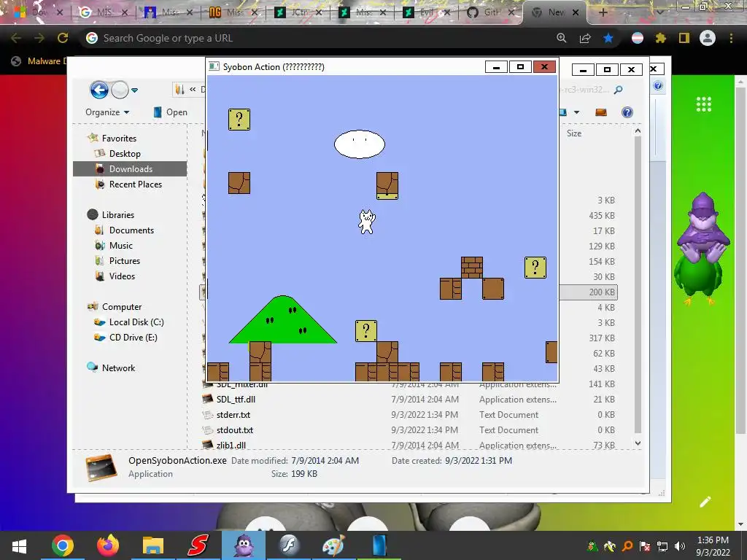The height and width of the screenshot is (560, 747).
Task: Open the Windows Start button
Action: (19, 545)
